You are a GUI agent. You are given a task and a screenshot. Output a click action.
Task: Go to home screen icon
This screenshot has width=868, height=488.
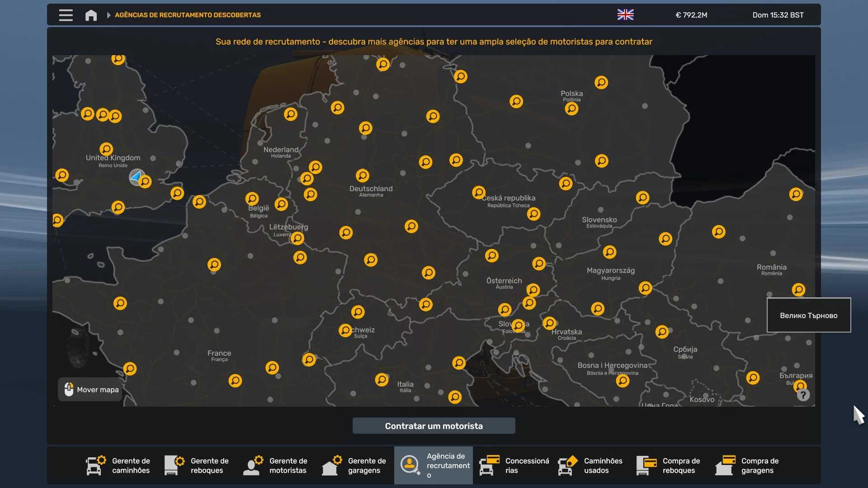[x=91, y=15]
